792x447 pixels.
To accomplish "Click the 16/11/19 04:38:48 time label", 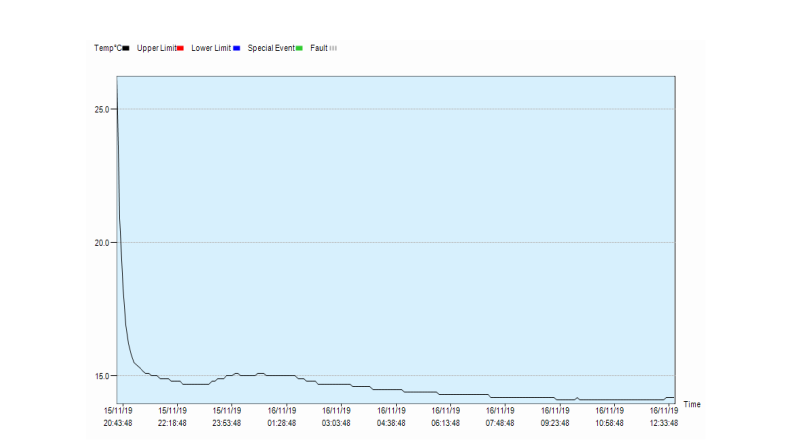I will (391, 417).
